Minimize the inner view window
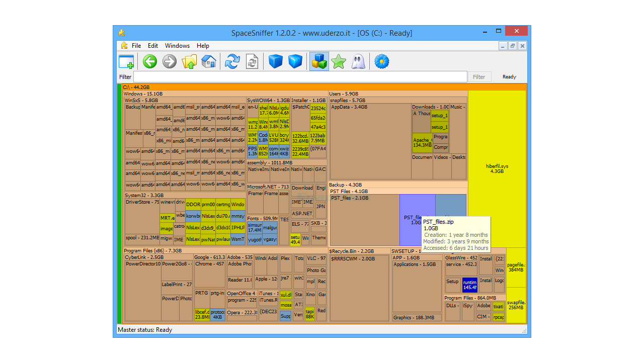 point(503,46)
